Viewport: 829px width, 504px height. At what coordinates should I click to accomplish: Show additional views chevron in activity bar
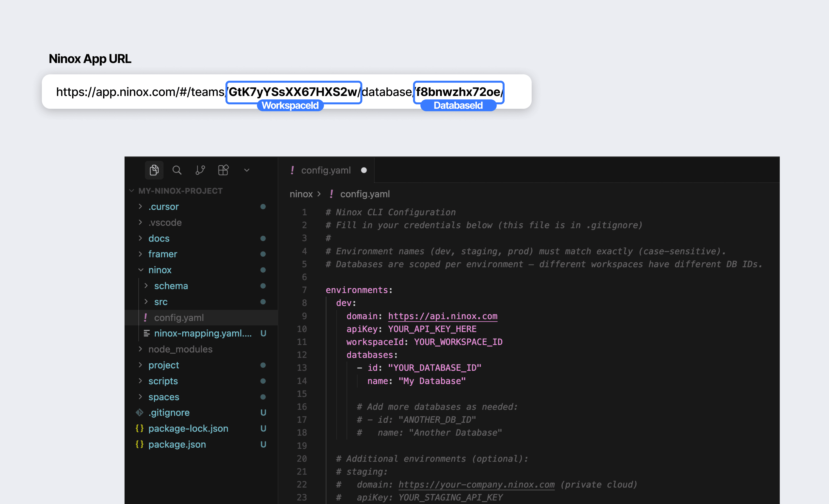point(247,170)
